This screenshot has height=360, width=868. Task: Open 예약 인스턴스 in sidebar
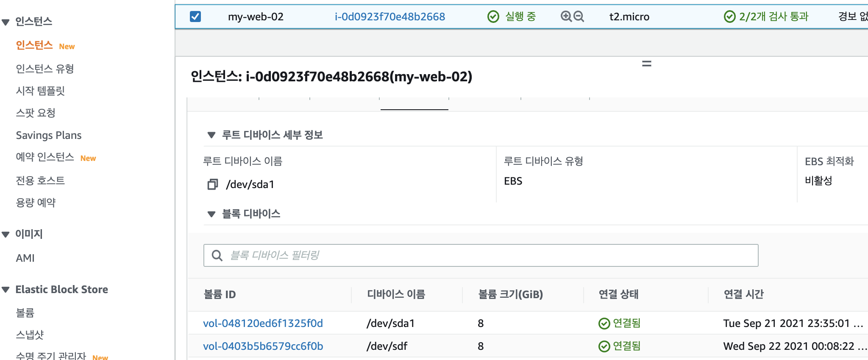[x=45, y=157]
